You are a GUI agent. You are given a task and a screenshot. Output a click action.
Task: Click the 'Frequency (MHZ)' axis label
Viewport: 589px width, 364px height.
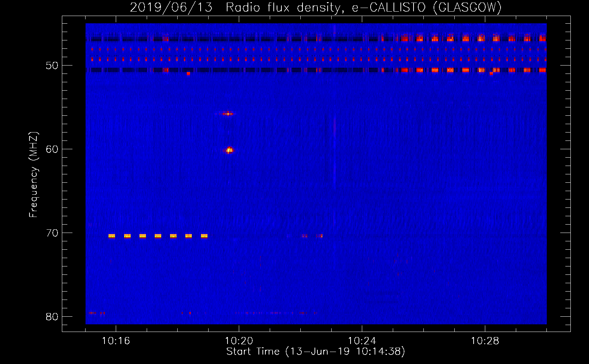click(x=33, y=175)
